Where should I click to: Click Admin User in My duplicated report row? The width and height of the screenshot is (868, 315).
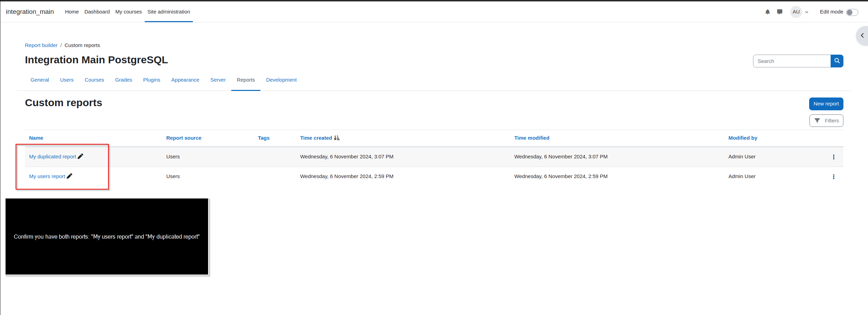[742, 157]
